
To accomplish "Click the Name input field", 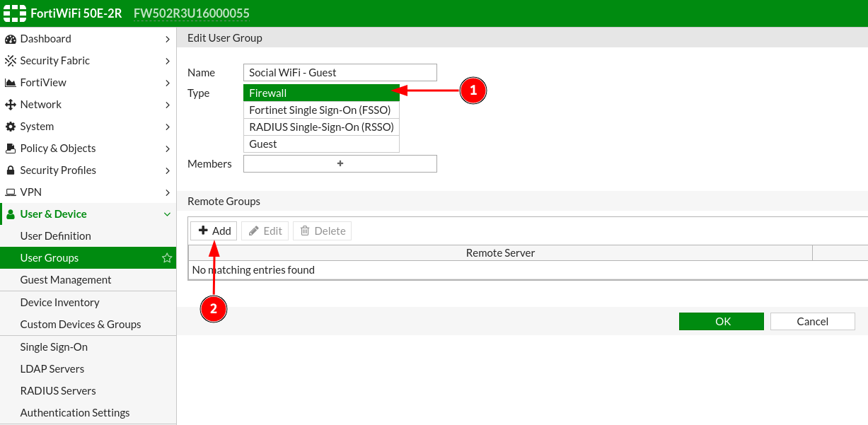I will tap(340, 72).
